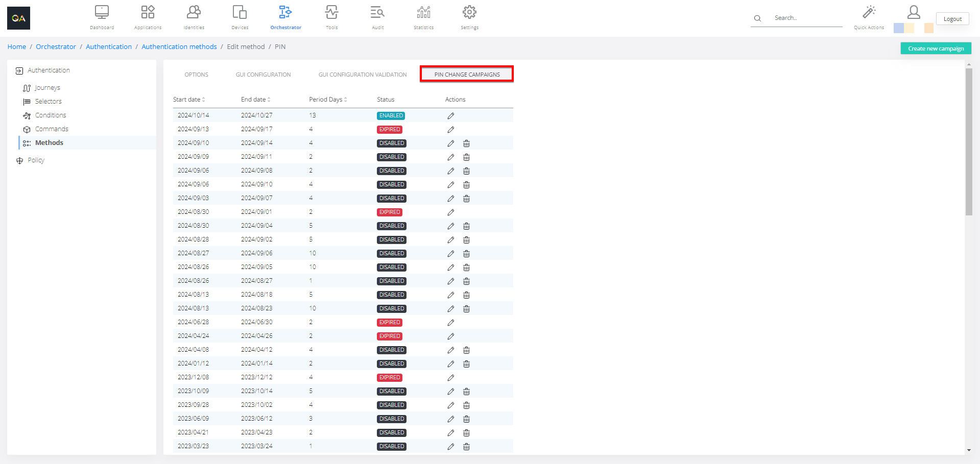Delete the campaign starting 2024/09/10
980x464 pixels.
(466, 143)
